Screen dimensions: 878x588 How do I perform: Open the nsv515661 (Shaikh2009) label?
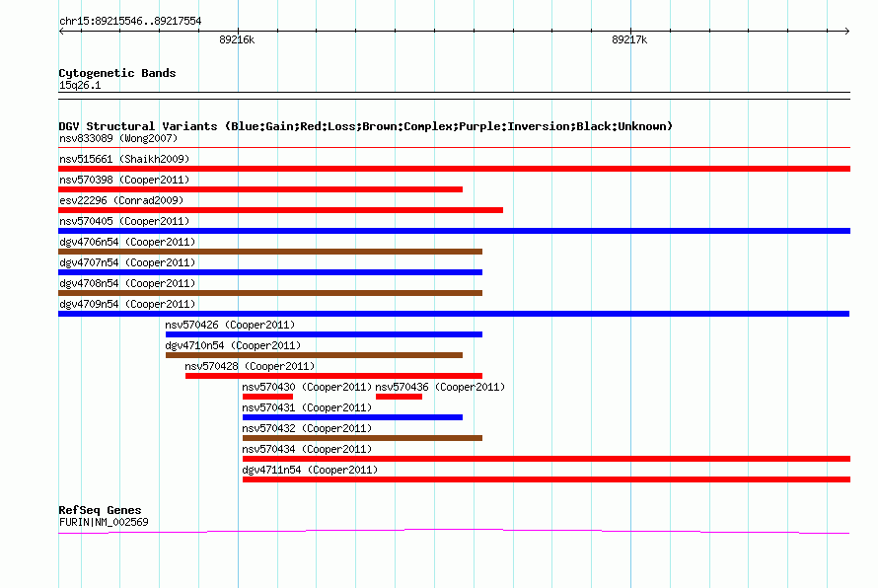[124, 159]
